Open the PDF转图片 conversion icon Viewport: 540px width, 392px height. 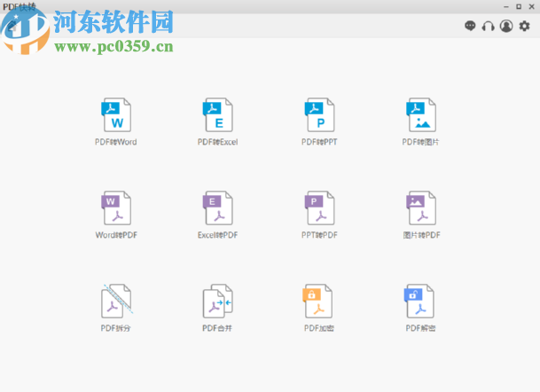click(421, 115)
